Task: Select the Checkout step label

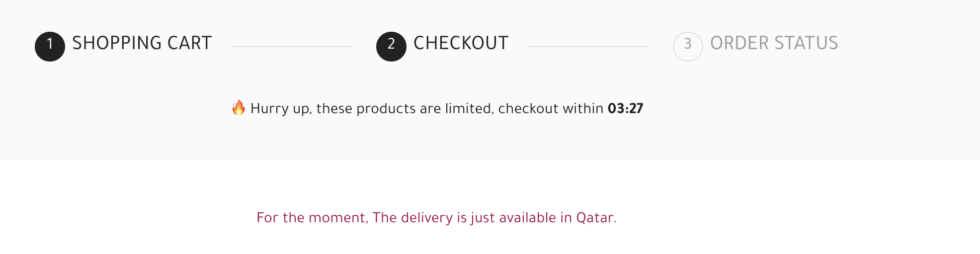Action: click(461, 43)
